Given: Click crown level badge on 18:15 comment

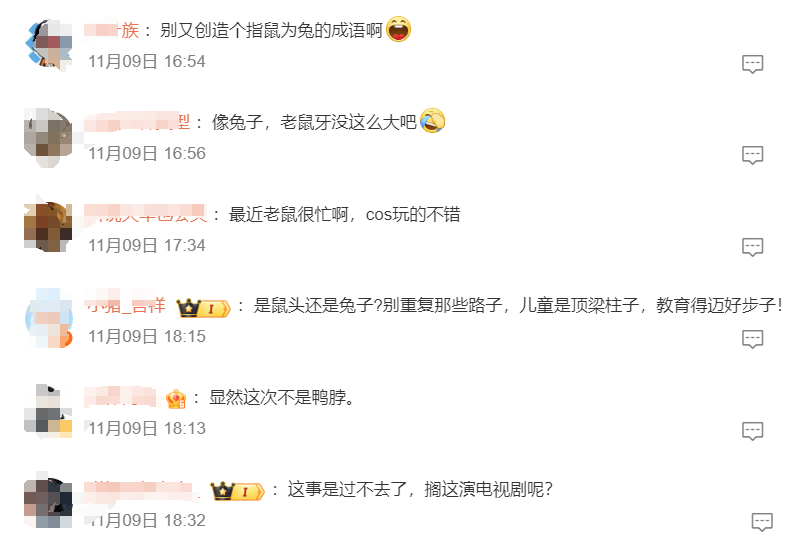Looking at the screenshot, I should (203, 308).
